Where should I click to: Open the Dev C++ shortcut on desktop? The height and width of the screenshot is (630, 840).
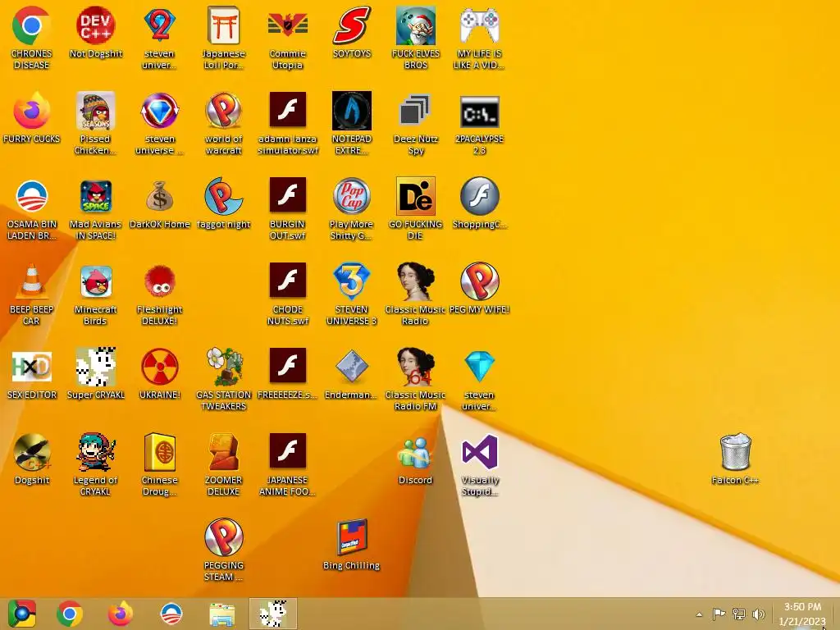click(x=95, y=25)
